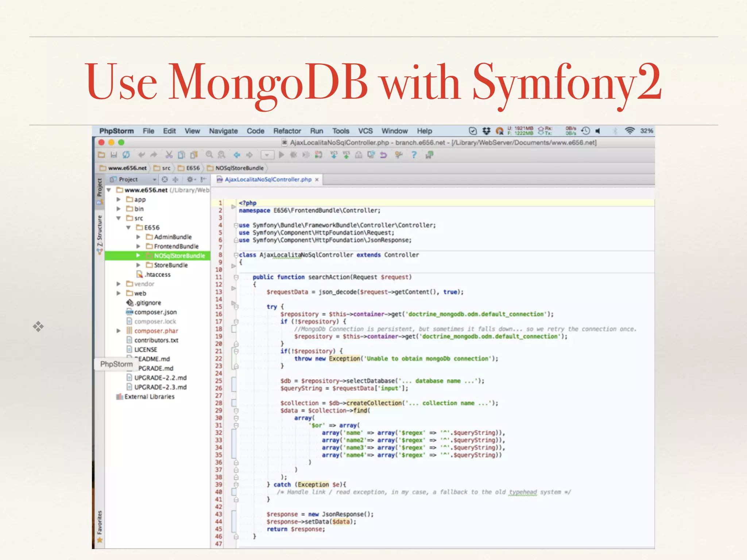
Task: Click the www.e656.net breadcrumb
Action: (123, 168)
